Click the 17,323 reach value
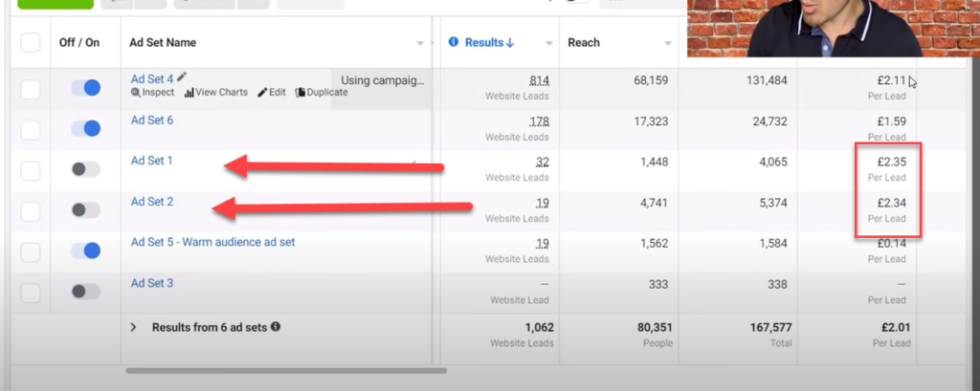The image size is (980, 391). pos(650,121)
